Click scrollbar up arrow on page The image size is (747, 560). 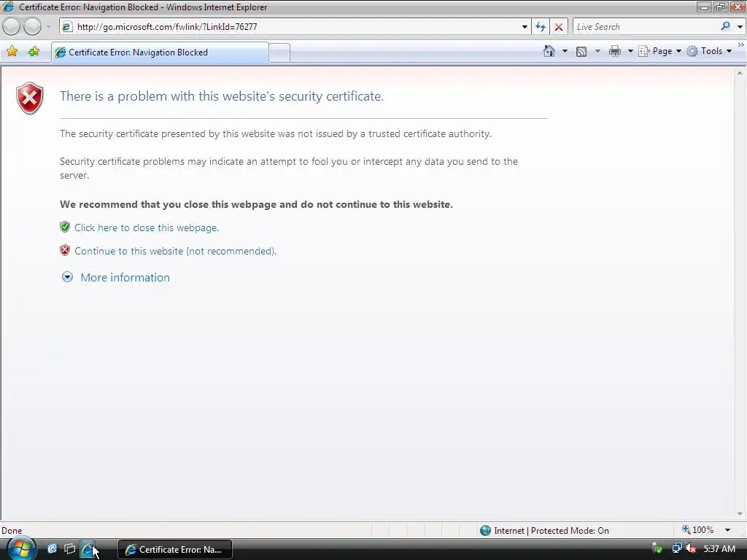tap(740, 74)
